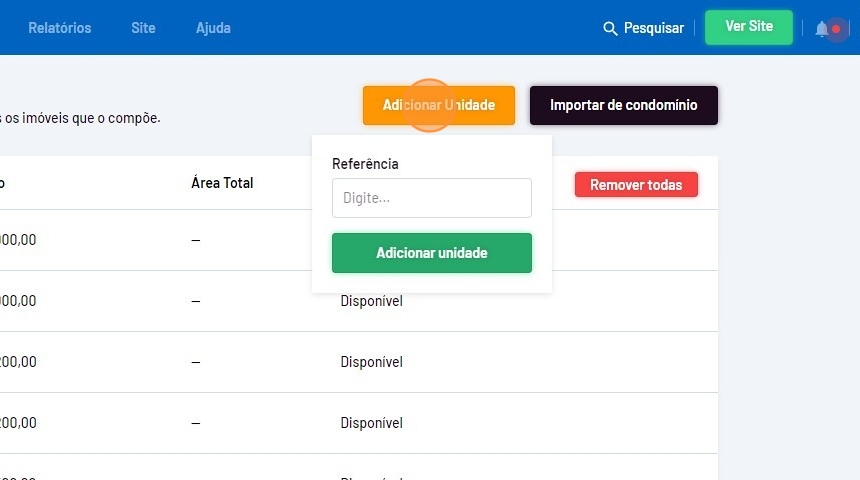Click the Ver Site button
This screenshot has height=480, width=860.
tap(748, 27)
